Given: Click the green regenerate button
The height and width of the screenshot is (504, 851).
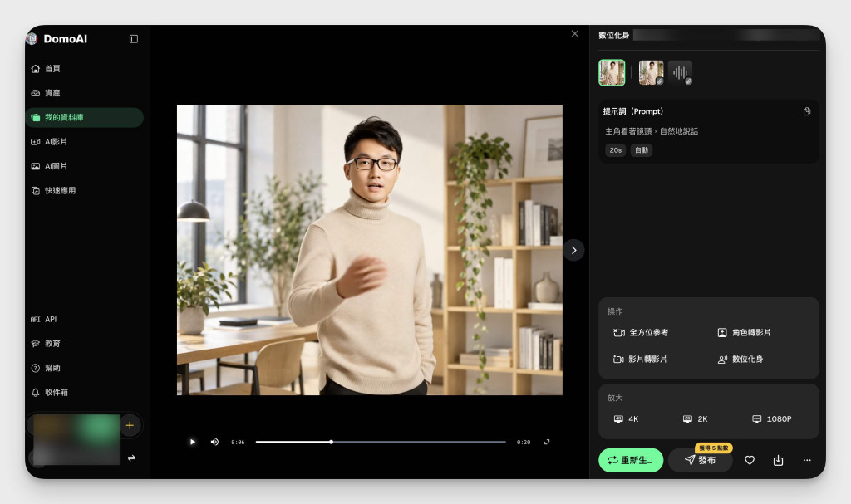Looking at the screenshot, I should [x=631, y=460].
